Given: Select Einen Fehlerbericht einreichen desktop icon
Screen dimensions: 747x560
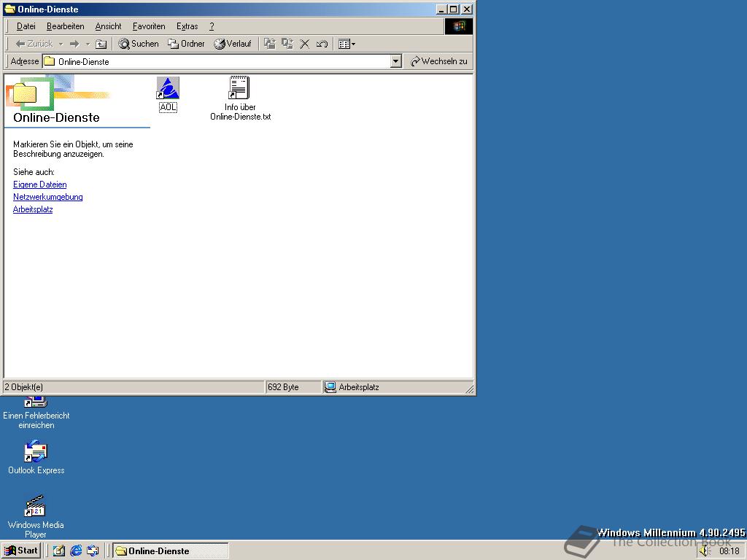Looking at the screenshot, I should click(x=36, y=413).
